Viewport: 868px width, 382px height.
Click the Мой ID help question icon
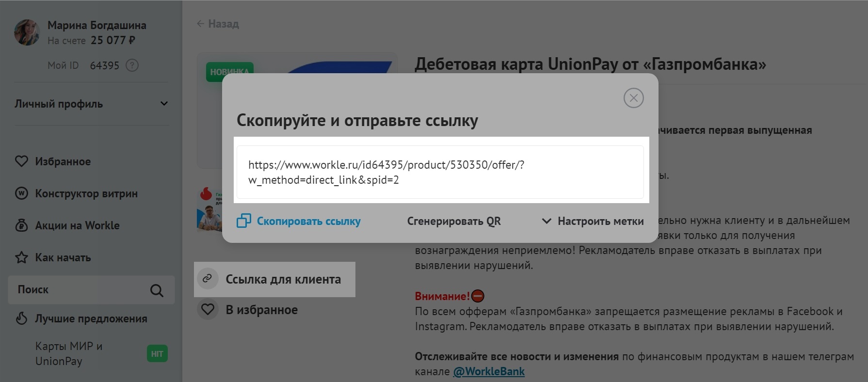132,65
